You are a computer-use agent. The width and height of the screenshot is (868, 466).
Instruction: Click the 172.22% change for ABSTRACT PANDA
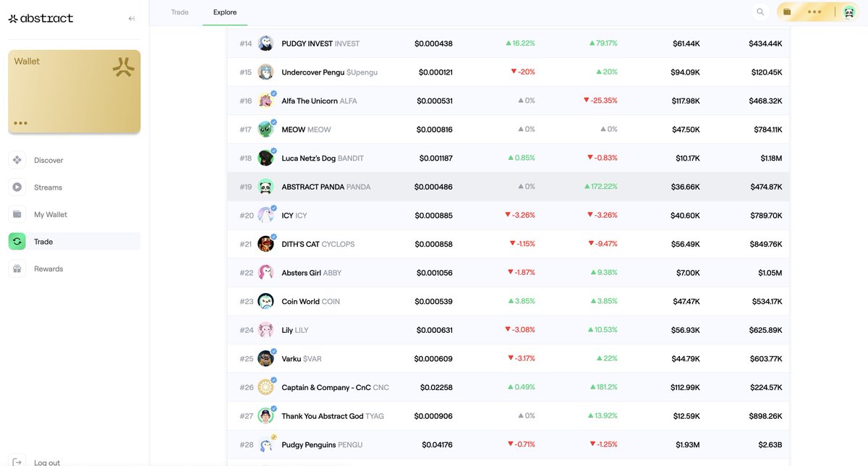pos(601,187)
